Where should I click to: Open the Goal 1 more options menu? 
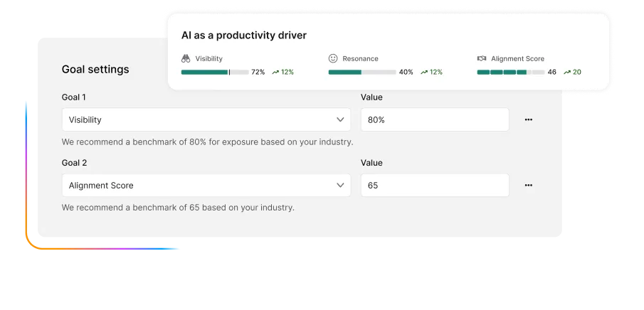528,120
